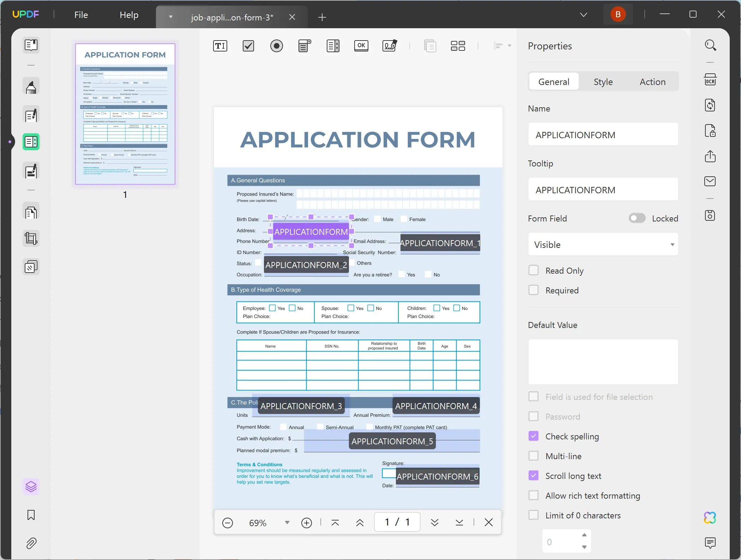
Task: Select the OCR tool in sidebar
Action: (x=710, y=82)
